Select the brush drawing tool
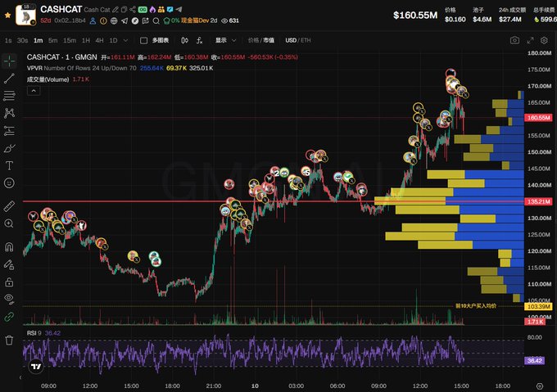 (x=9, y=148)
